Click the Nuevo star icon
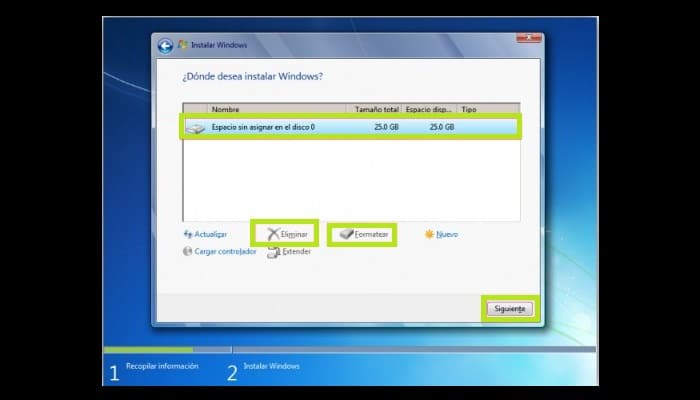Screen dimensions: 700x400 [429, 234]
